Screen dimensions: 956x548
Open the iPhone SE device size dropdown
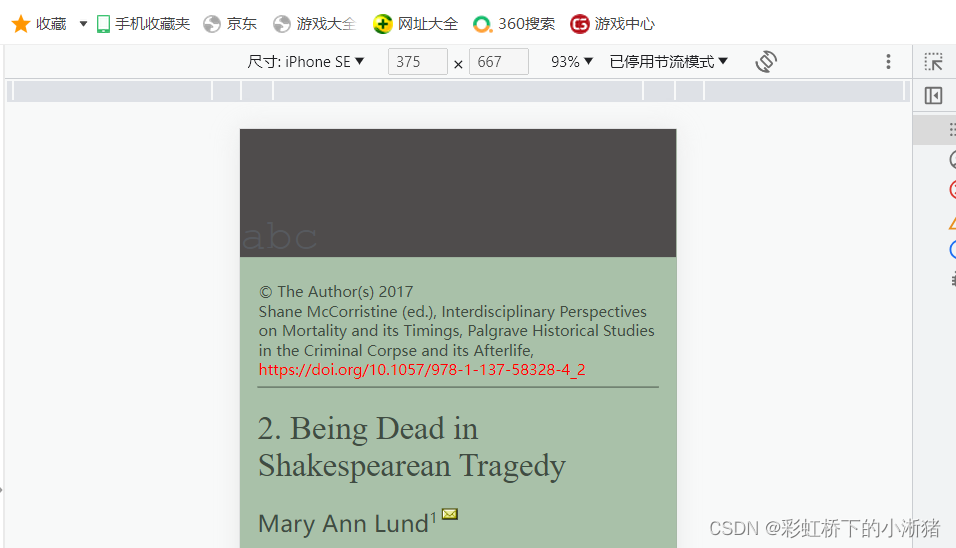tap(305, 62)
